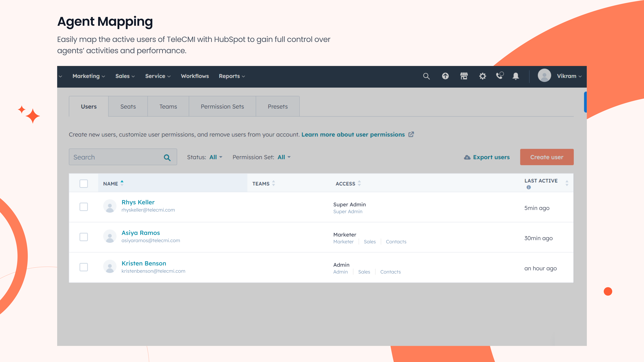Switch to the Teams tab
644x362 pixels.
point(168,106)
